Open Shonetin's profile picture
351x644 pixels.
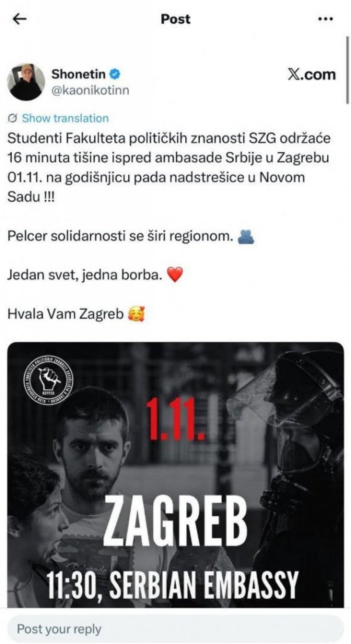point(26,82)
